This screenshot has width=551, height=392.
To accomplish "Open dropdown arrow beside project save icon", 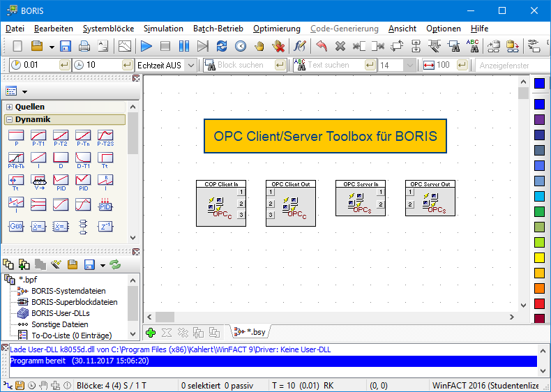I will [103, 266].
